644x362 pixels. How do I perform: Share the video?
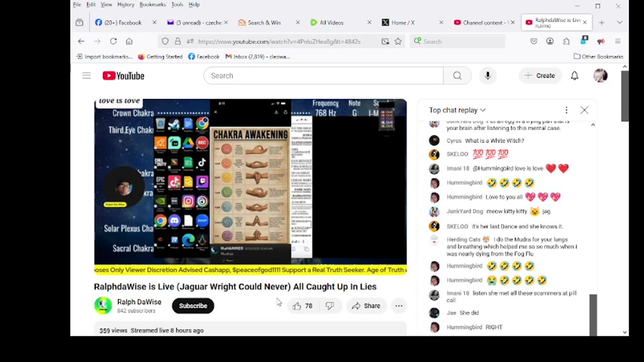[x=366, y=306]
